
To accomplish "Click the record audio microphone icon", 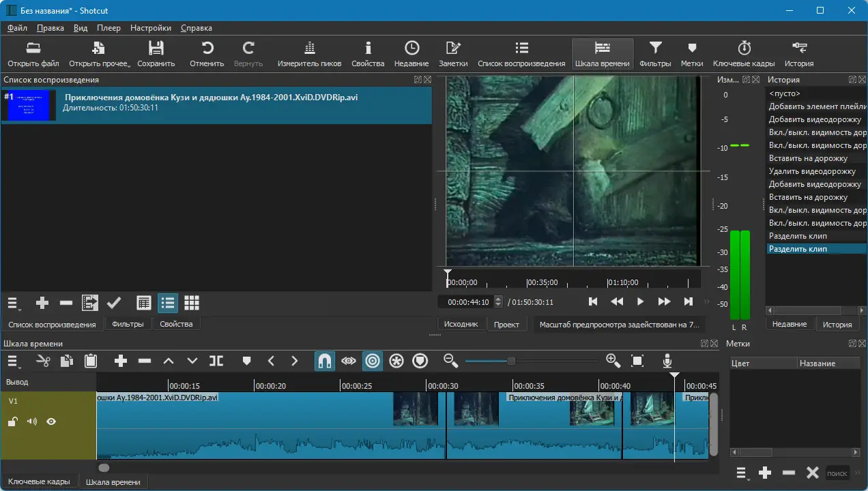I will (667, 361).
